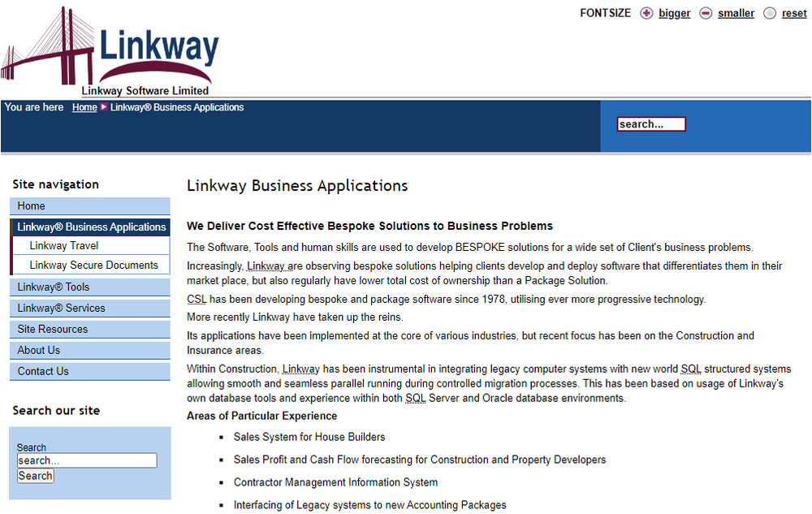The image size is (812, 514).
Task: Click Sales Profit and Cash Flow forecasting item
Action: (420, 460)
